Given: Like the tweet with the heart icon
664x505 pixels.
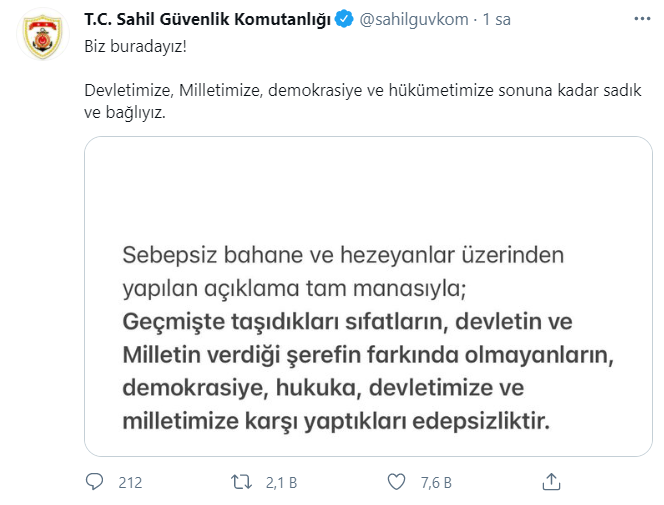Looking at the screenshot, I should pos(396,482).
